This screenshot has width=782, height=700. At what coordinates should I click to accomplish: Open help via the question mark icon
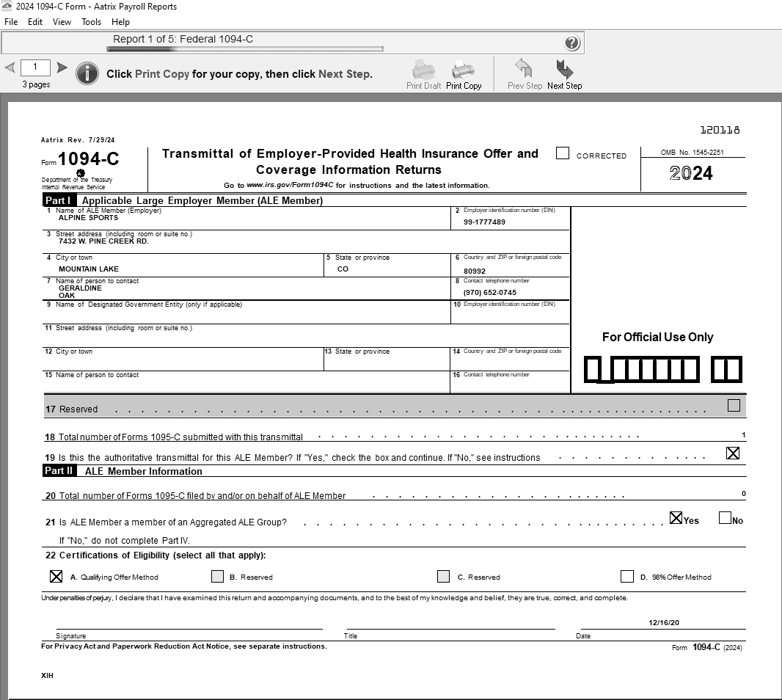572,43
